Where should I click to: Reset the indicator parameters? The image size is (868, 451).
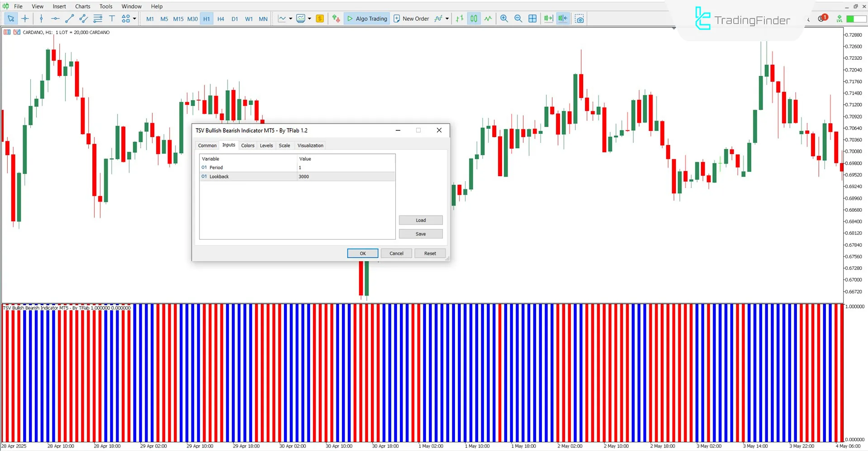(x=429, y=253)
